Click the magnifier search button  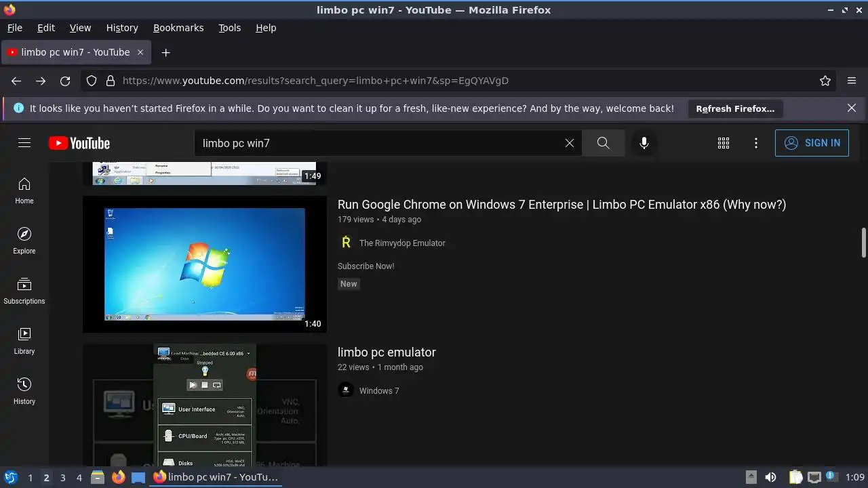pos(603,143)
